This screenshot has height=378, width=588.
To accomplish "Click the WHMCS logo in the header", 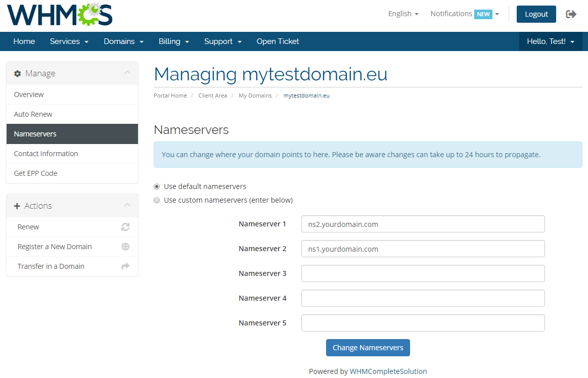I will click(x=59, y=15).
